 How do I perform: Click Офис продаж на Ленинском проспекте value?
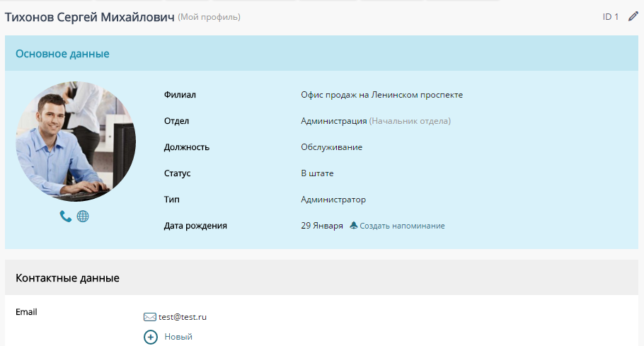point(381,95)
